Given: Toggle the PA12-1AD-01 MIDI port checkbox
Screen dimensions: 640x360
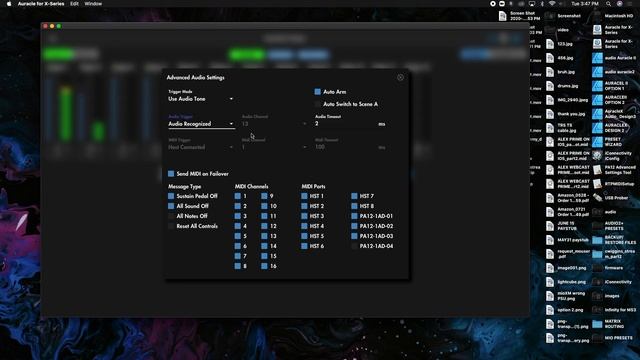Looking at the screenshot, I should pyautogui.click(x=354, y=216).
